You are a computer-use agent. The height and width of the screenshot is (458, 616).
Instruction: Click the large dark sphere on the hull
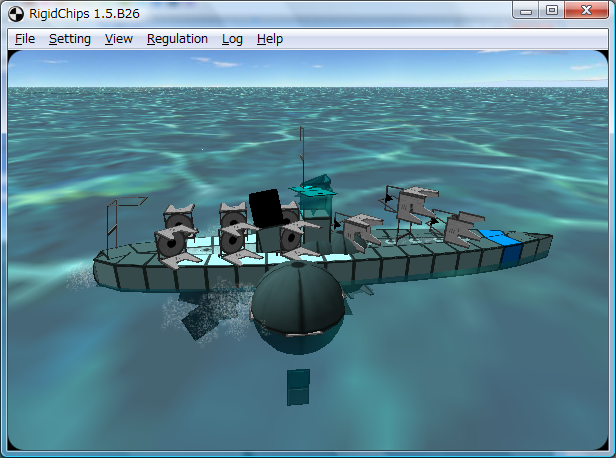tap(297, 310)
